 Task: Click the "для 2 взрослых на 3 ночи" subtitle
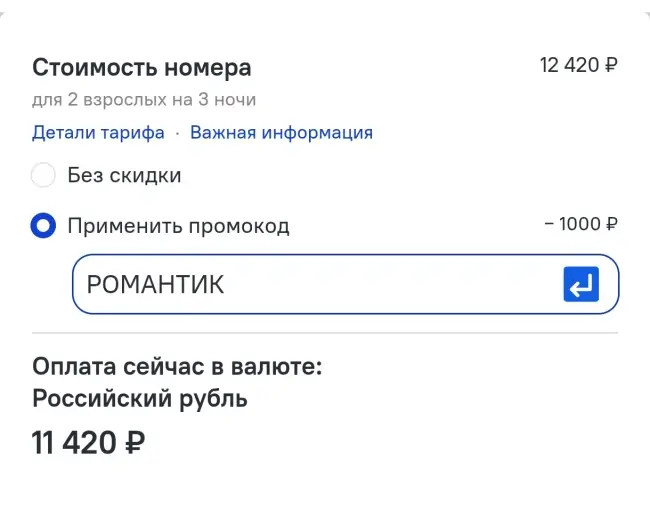click(144, 100)
